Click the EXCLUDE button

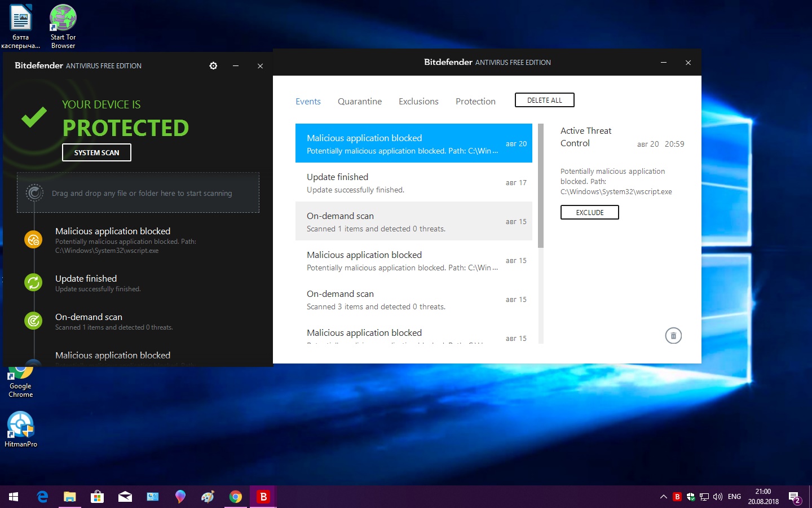click(x=590, y=212)
